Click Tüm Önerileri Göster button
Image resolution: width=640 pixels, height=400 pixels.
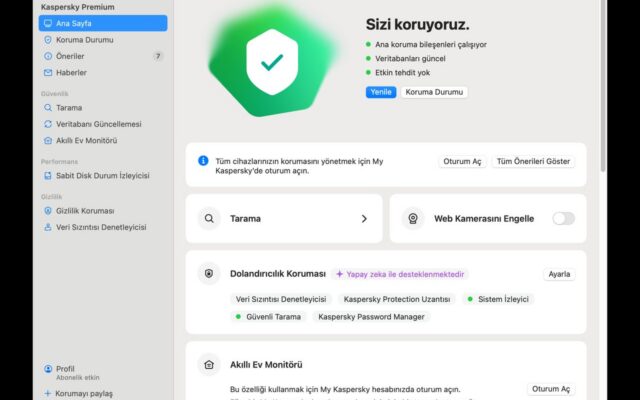[533, 161]
